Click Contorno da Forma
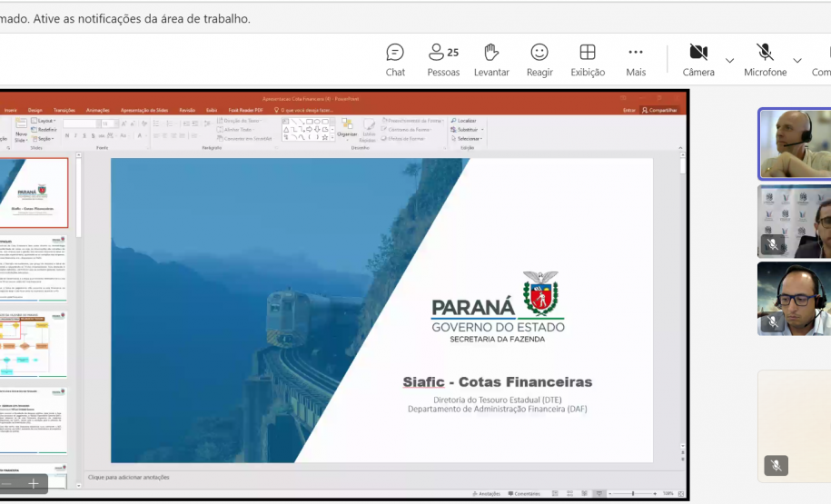 [406, 129]
